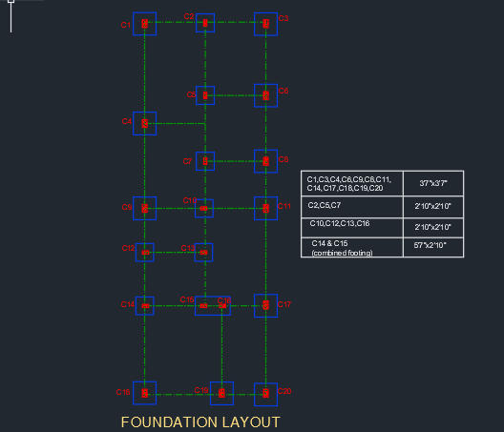Select the combined C15 C16 footing rectangle
This screenshot has height=432, width=504.
(213, 306)
